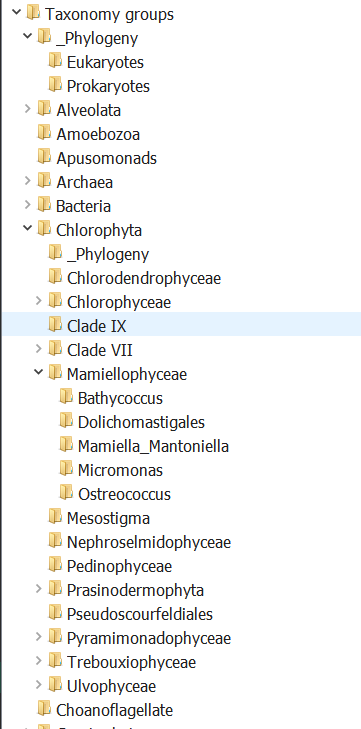
Task: Click the Eukaryotes folder icon
Action: [x=55, y=61]
